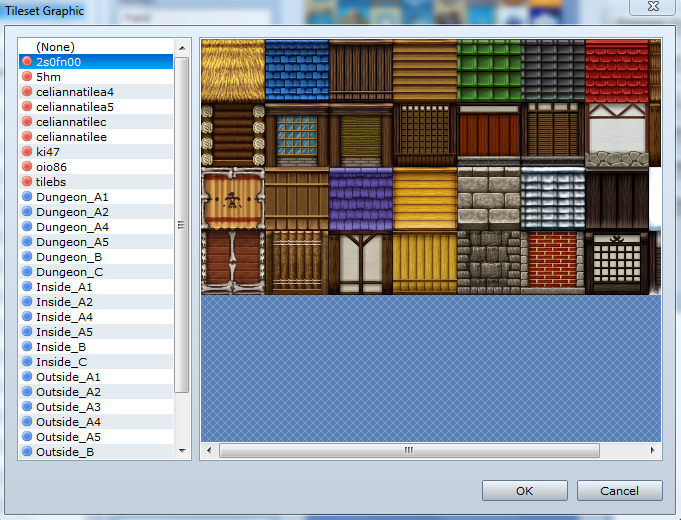Select the tilebs tileset entry
The image size is (681, 520).
click(96, 182)
